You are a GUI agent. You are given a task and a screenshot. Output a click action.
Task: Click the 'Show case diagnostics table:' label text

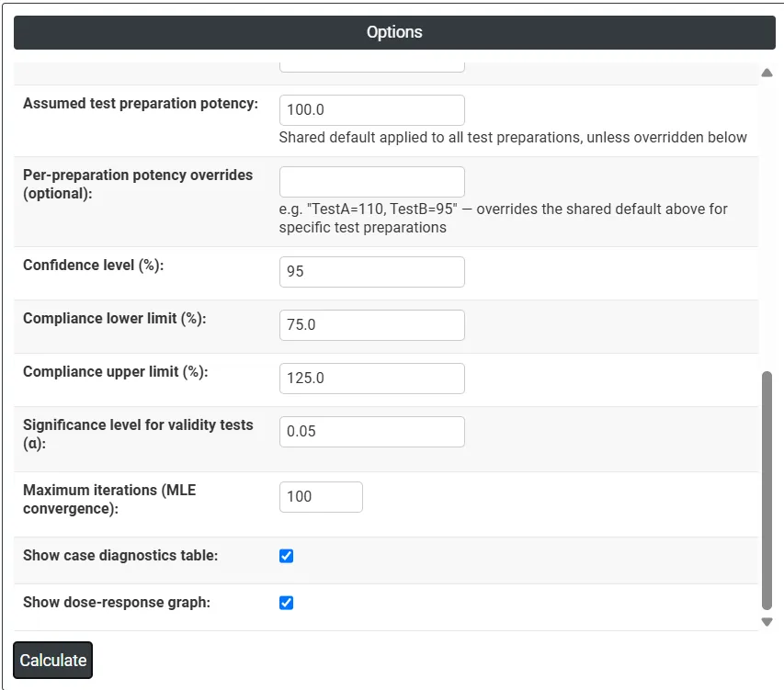pyautogui.click(x=120, y=556)
